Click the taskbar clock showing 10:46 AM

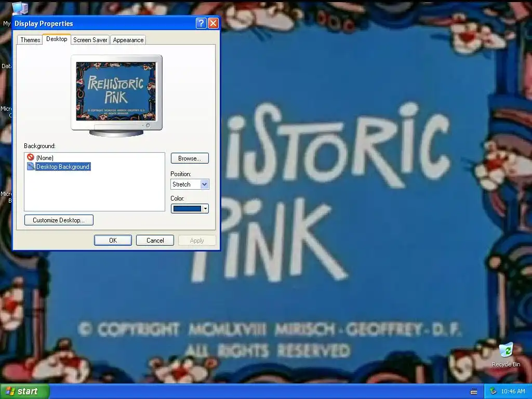[513, 391]
